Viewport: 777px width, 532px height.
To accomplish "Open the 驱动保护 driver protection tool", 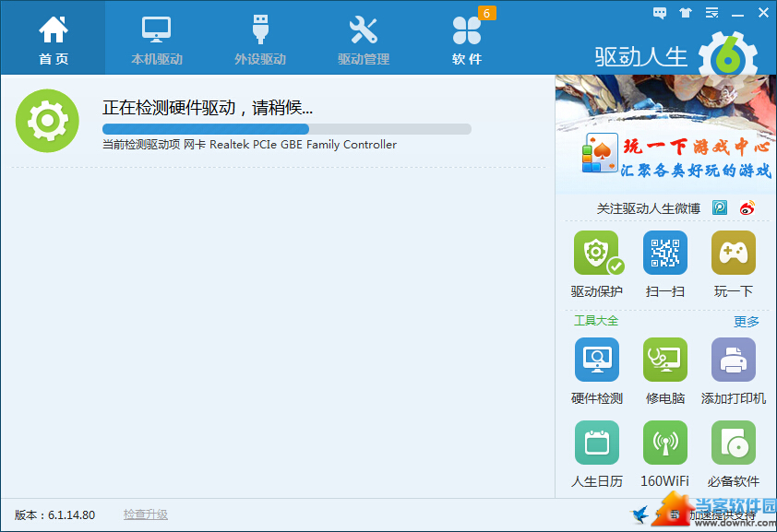I will tap(596, 254).
